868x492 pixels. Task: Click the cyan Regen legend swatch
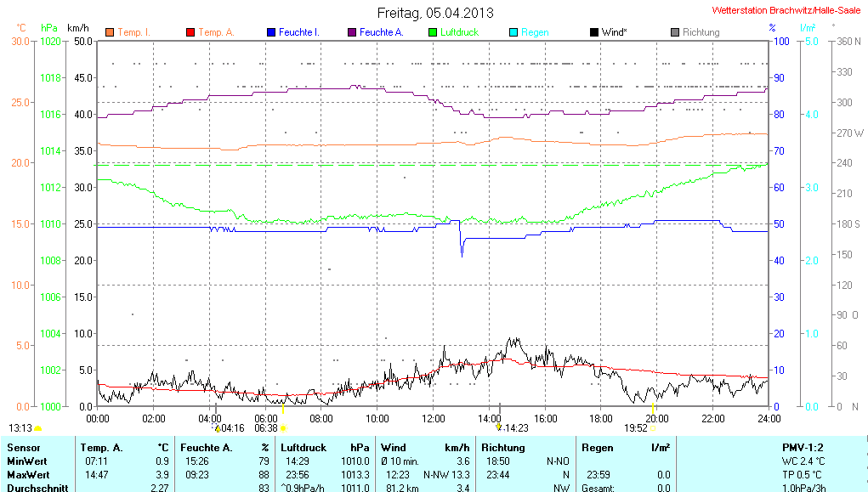click(513, 32)
